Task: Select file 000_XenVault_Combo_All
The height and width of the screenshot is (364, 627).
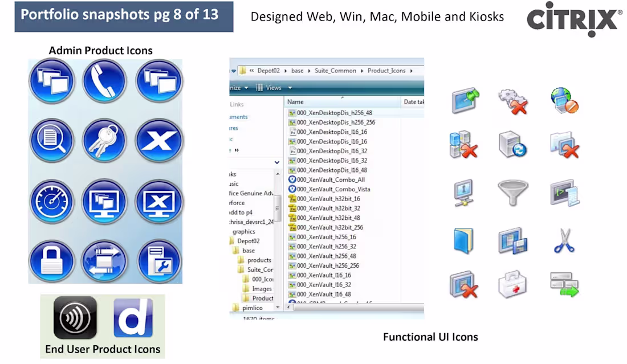Action: (327, 180)
